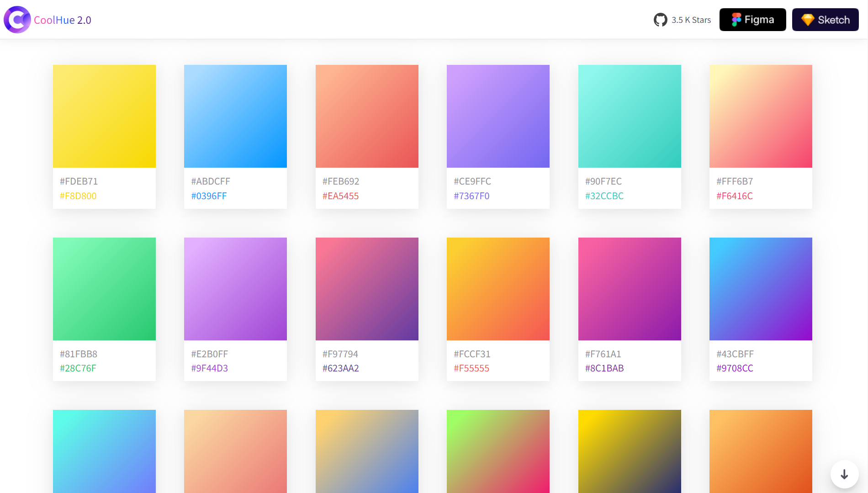This screenshot has height=493, width=868.
Task: Select the #F6416C hex text
Action: coord(735,196)
